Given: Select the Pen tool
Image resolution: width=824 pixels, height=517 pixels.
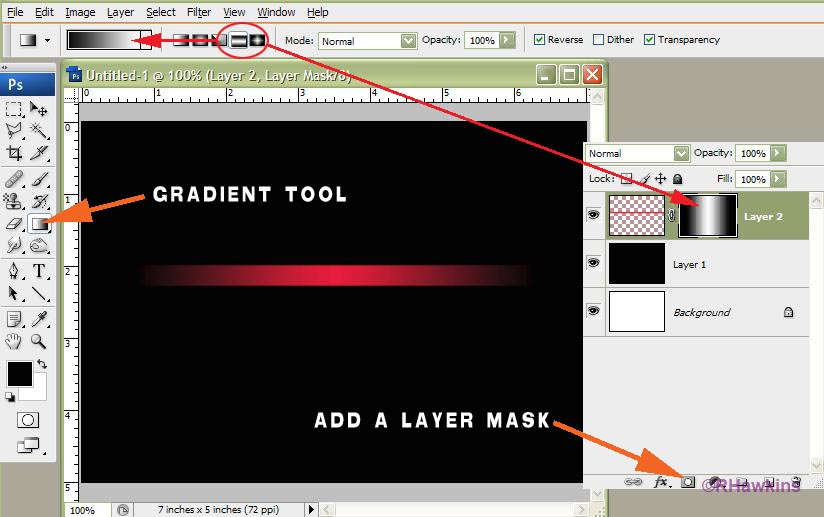Looking at the screenshot, I should 14,271.
